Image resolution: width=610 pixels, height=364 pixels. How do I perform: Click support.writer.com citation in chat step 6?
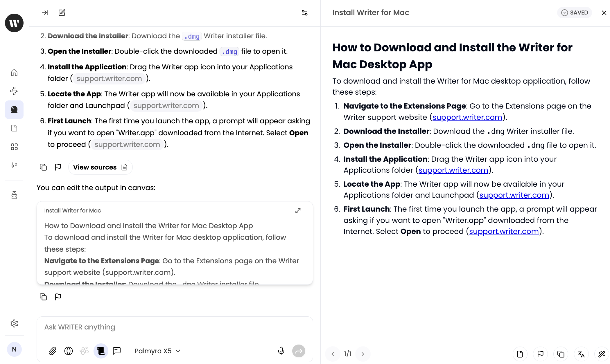point(127,144)
